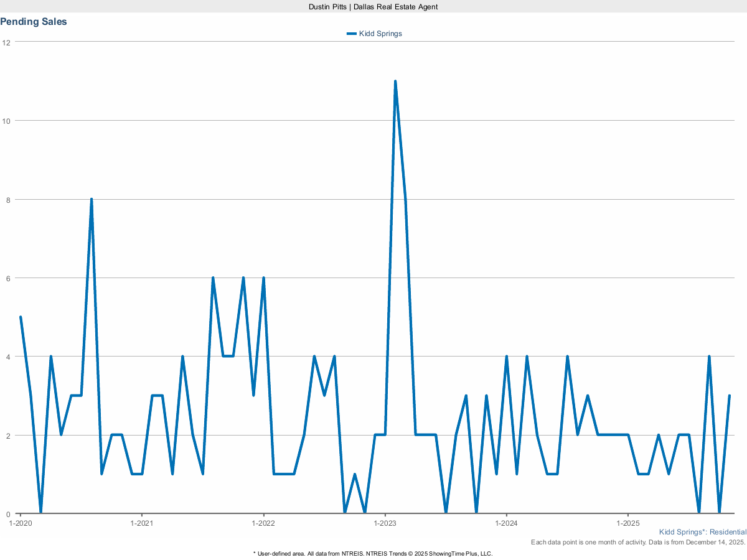Screen dimensions: 747x560
Task: Click the 10 y-axis label
Action: point(7,121)
